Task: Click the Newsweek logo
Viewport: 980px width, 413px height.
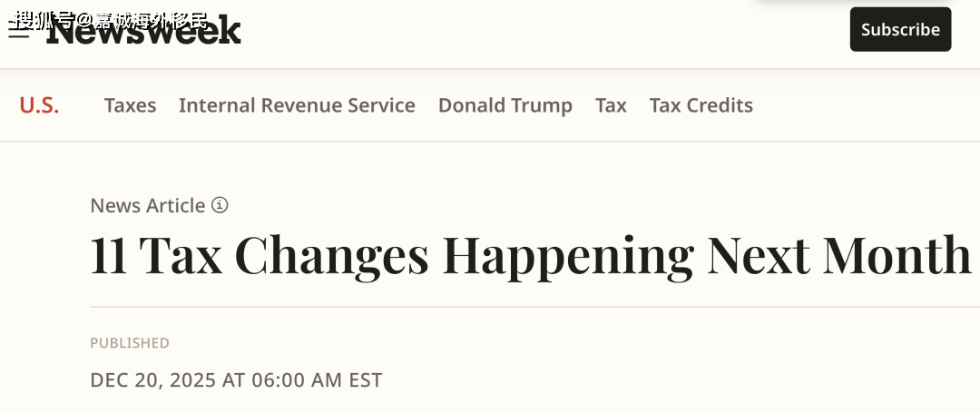Action: 145,33
